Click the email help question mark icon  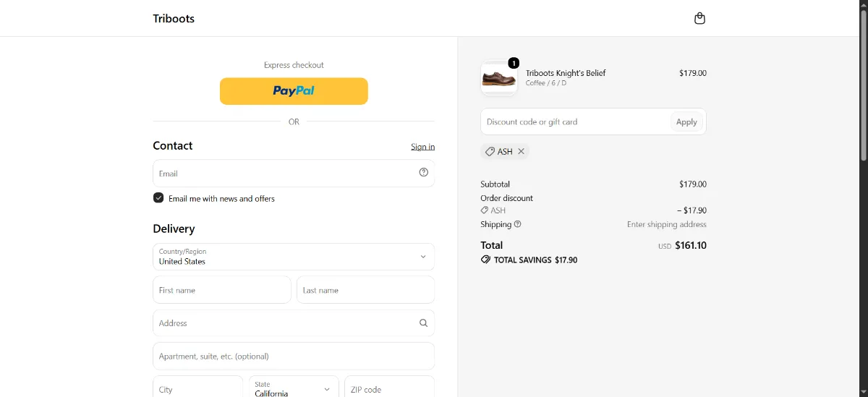point(424,172)
